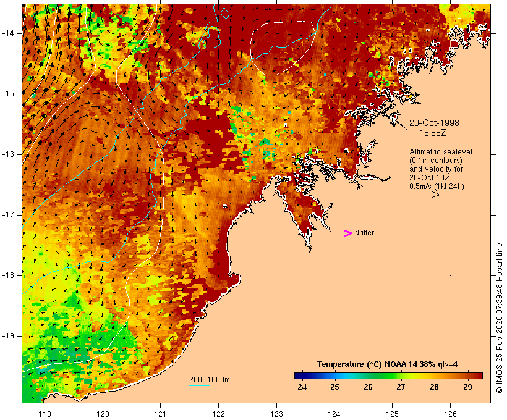Image resolution: width=507 pixels, height=420 pixels.
Task: Click the '0.5m/s (1kt 24h)' scale text
Action: tap(437, 187)
